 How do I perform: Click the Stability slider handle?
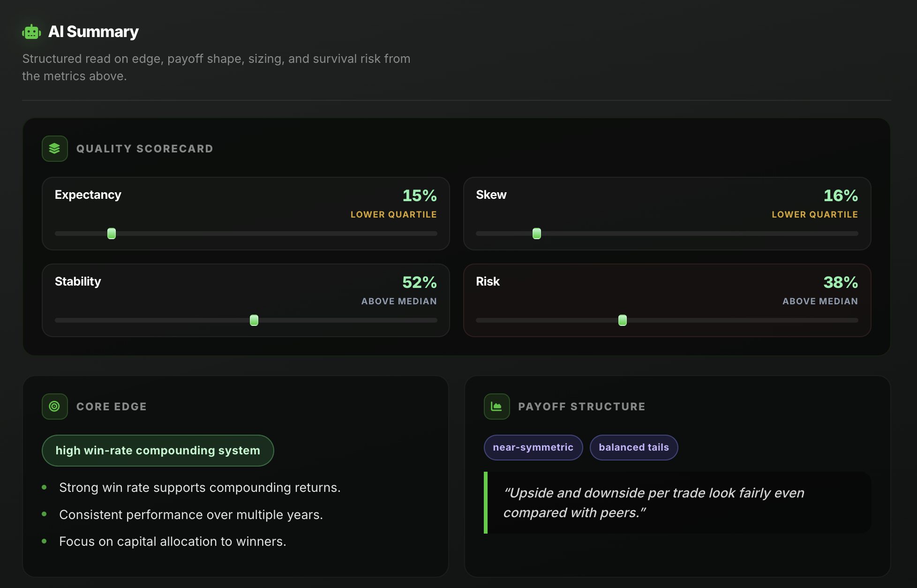coord(254,320)
